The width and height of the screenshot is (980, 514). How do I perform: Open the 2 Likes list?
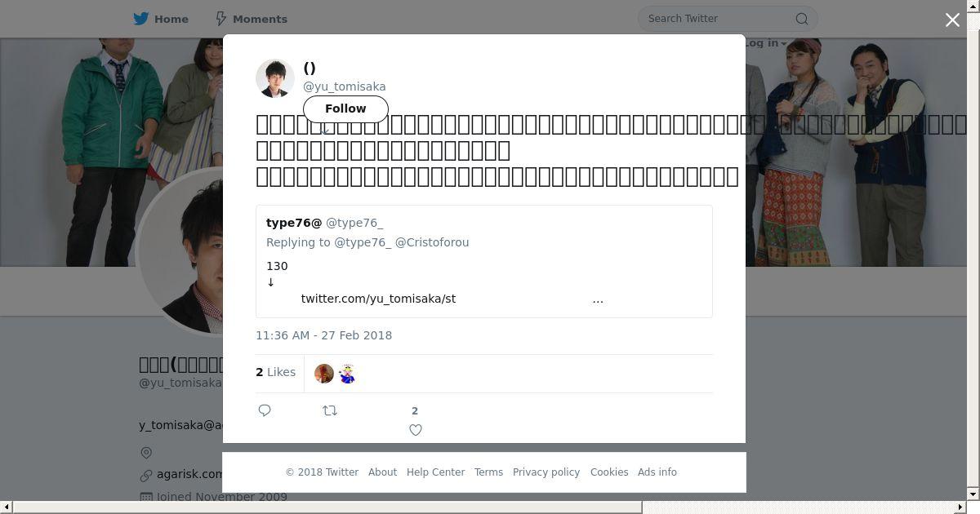coord(275,372)
